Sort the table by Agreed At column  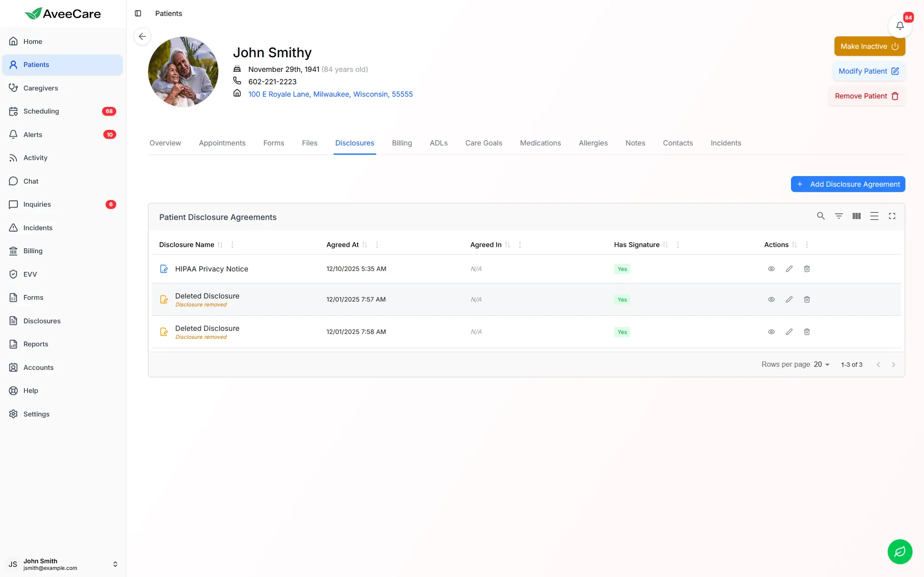[x=366, y=244]
